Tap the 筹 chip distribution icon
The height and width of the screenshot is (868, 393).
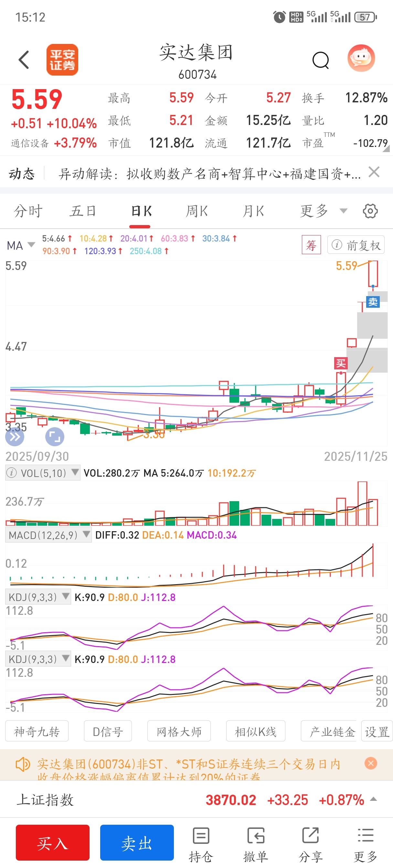[311, 245]
